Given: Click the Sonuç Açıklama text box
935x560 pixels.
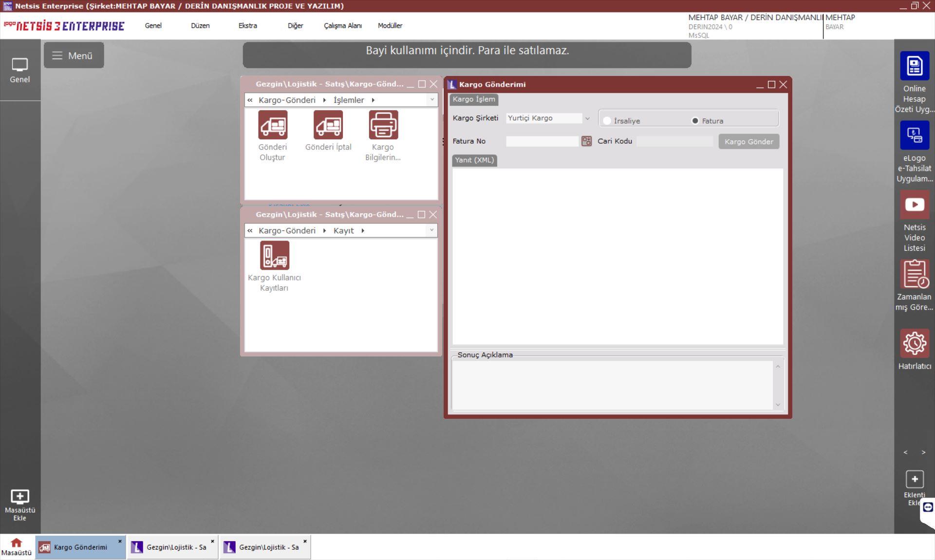Looking at the screenshot, I should click(613, 385).
